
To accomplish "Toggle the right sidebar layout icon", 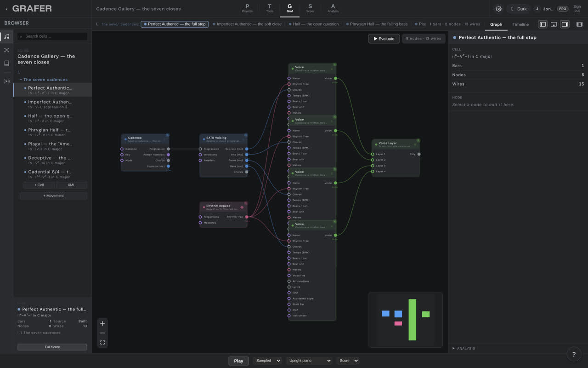I will click(x=565, y=24).
